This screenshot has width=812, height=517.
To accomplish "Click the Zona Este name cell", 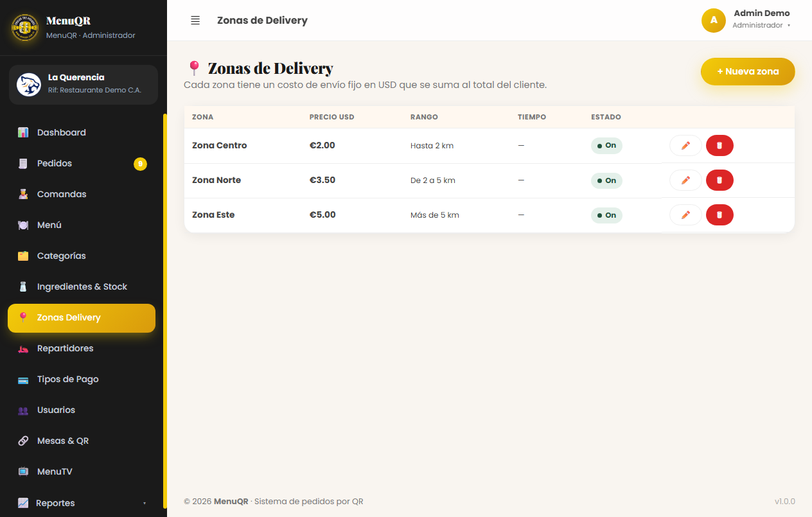I will coord(213,215).
